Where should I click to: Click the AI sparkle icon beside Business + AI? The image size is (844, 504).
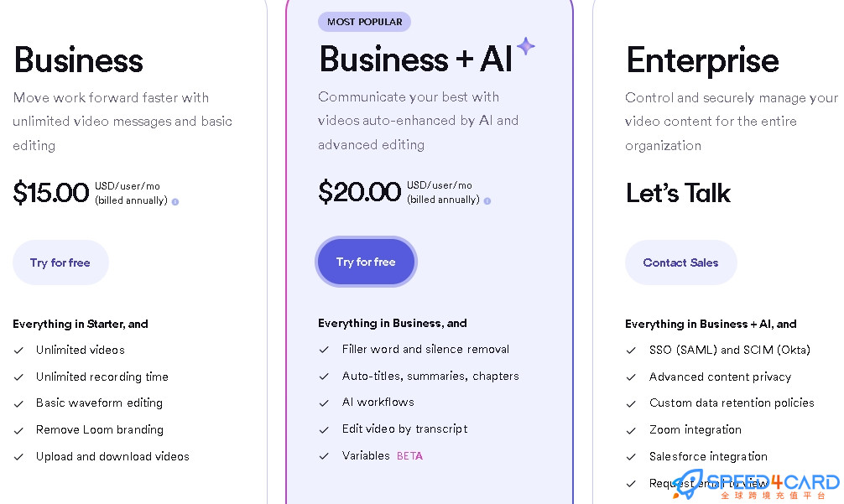point(526,46)
